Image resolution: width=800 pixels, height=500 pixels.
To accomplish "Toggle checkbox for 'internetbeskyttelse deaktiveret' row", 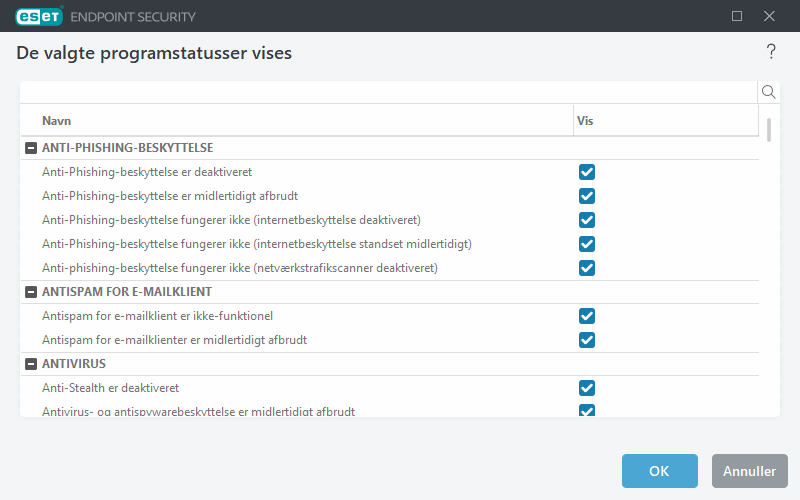I will coord(587,220).
